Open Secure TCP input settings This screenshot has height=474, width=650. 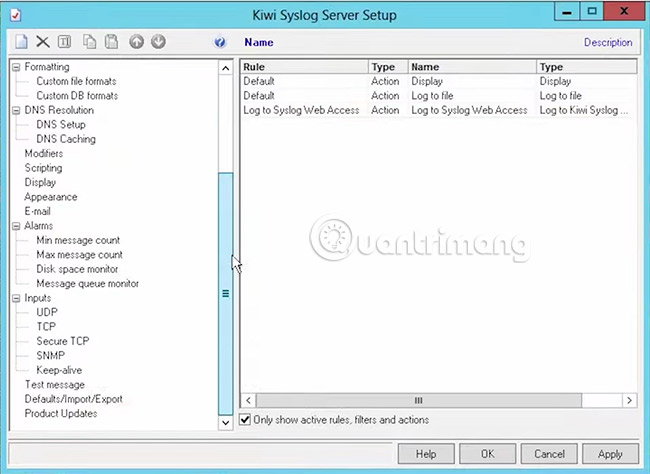63,341
